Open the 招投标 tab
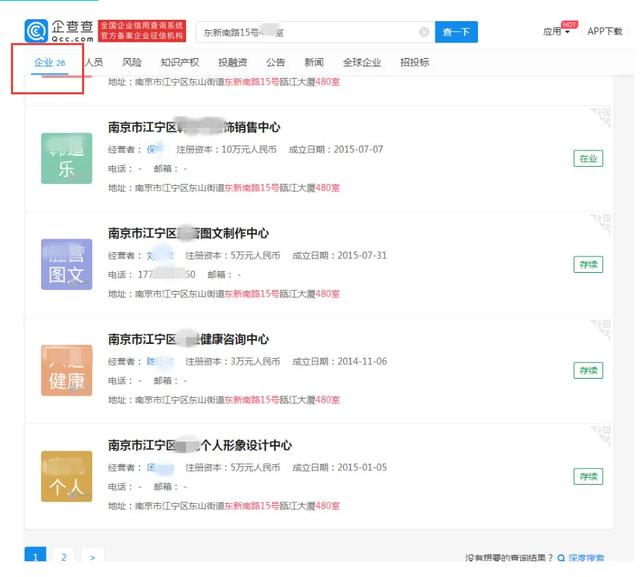The height and width of the screenshot is (577, 640). 414,63
